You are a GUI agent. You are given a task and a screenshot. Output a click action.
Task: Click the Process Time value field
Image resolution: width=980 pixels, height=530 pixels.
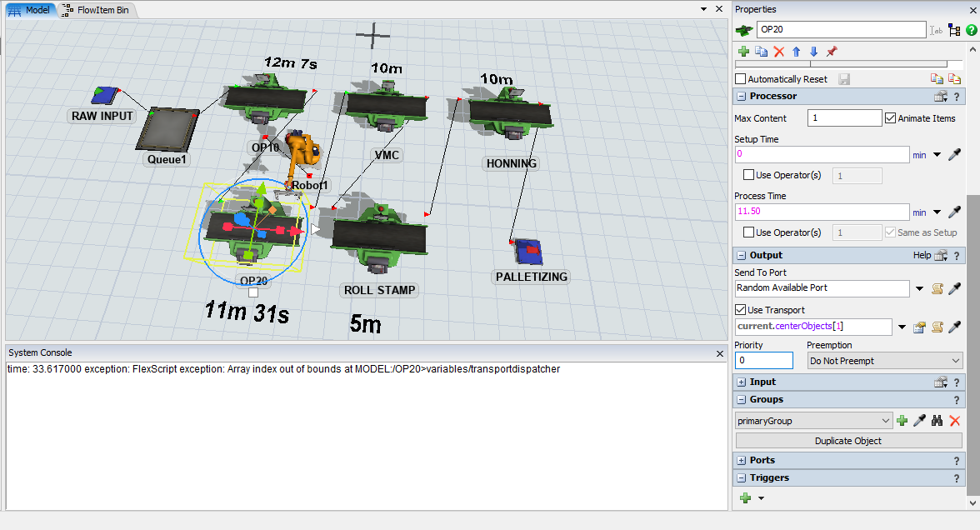pyautogui.click(x=821, y=212)
